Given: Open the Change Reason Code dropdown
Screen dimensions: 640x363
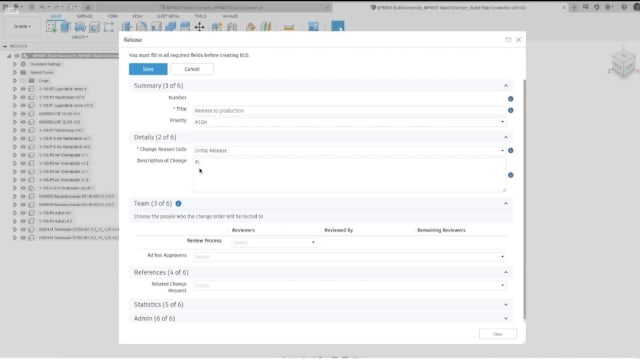Looking at the screenshot, I should click(349, 150).
